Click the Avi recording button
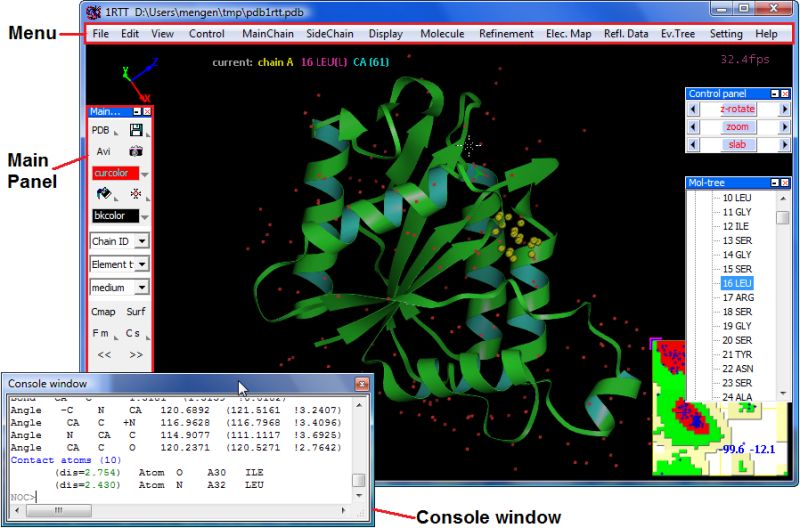This screenshot has width=800, height=528. (x=104, y=152)
